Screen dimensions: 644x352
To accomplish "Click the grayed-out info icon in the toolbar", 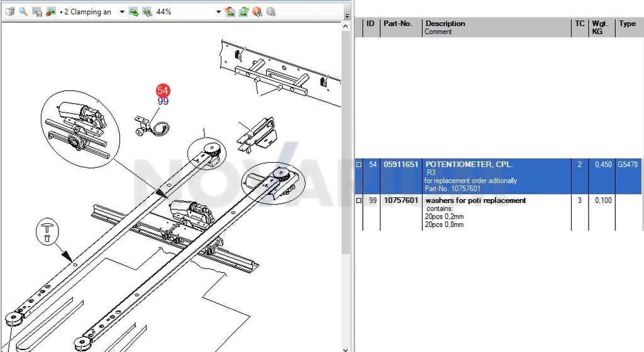I will coord(270,11).
